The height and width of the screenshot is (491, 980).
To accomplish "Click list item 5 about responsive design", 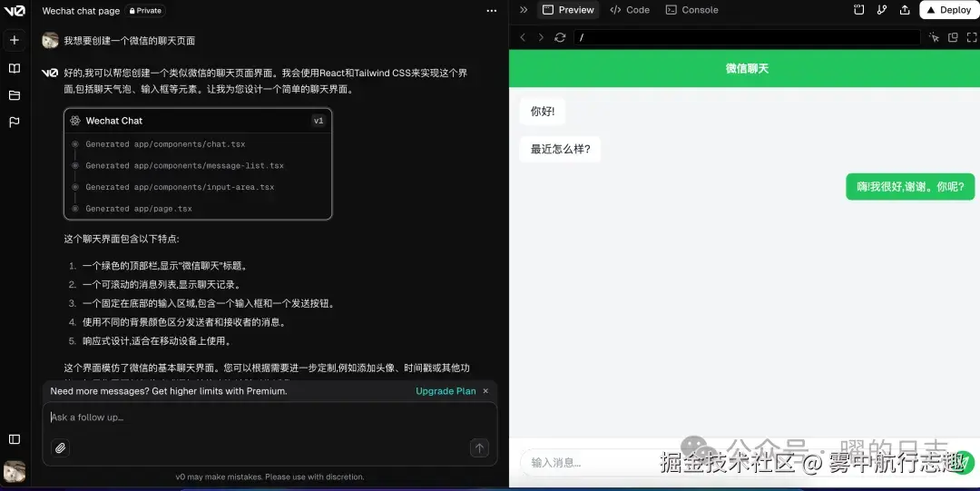I will (156, 341).
